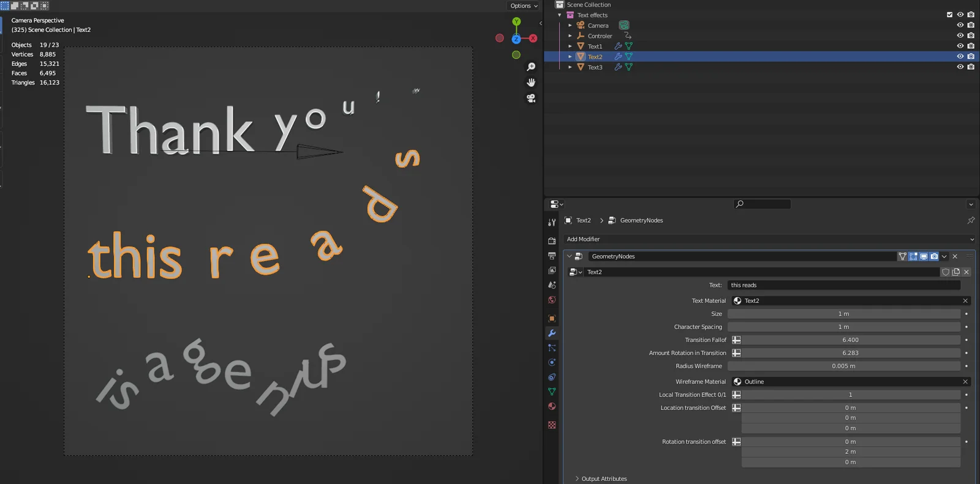Select Text3 in the outliner
Screen dimensions: 980x484
click(595, 67)
